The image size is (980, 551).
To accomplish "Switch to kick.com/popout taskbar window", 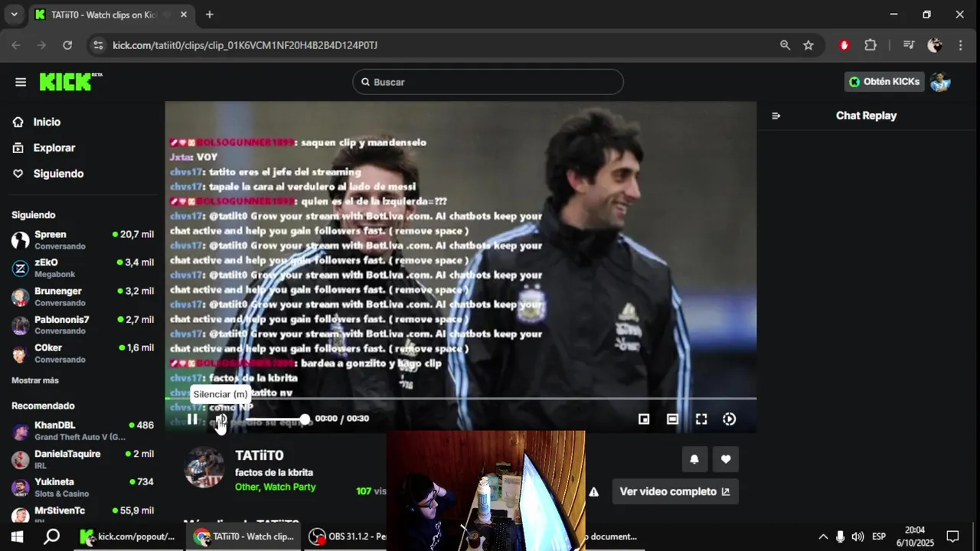I will [x=128, y=536].
